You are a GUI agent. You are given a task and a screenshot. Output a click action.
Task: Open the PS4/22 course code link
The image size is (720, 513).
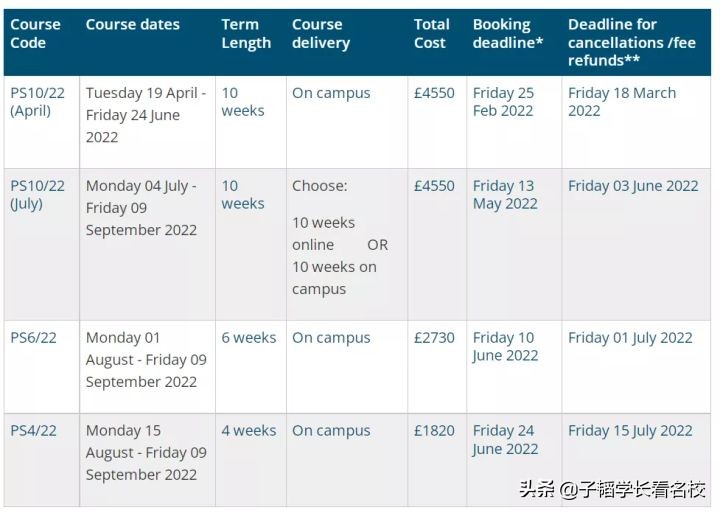point(33,431)
